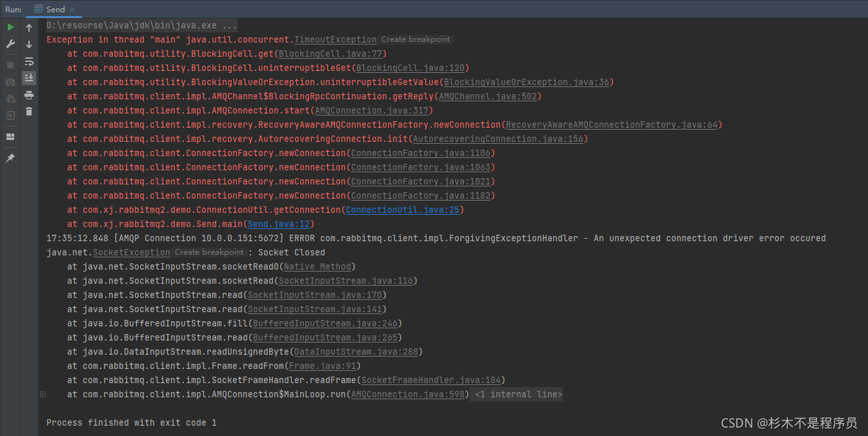
Task: Click the Stop process icon
Action: coord(10,64)
